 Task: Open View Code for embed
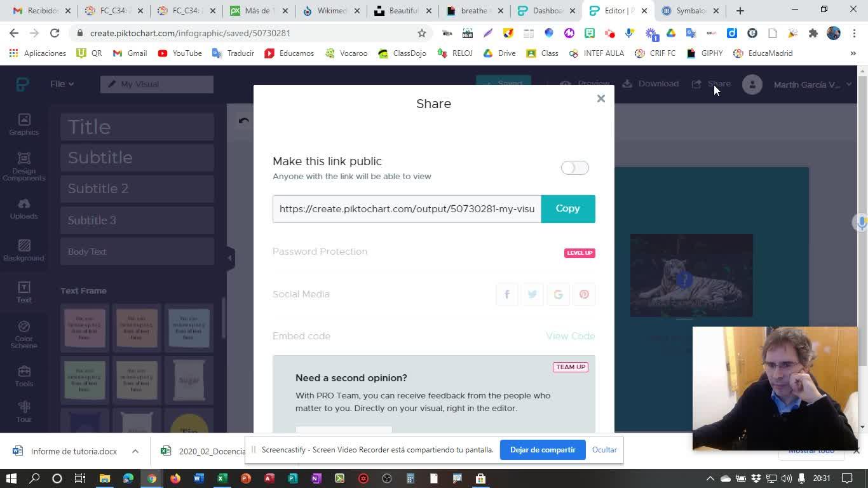click(571, 336)
